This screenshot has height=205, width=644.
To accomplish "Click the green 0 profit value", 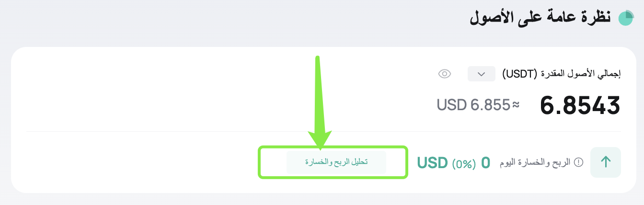I will tap(485, 163).
